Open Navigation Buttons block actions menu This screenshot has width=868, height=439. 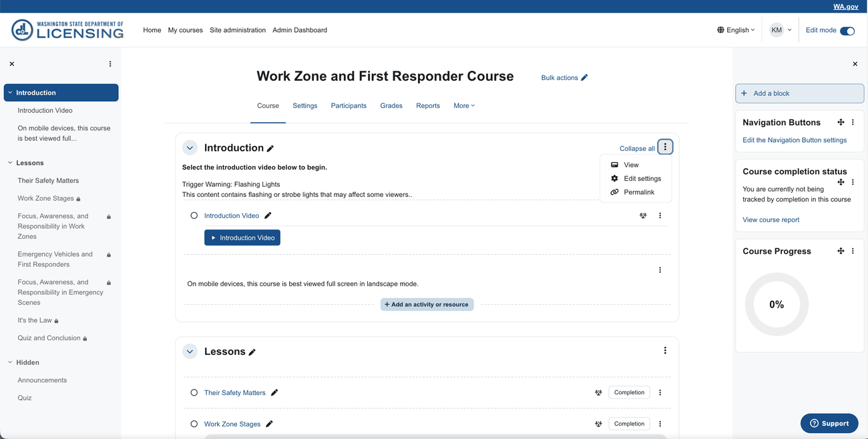tap(853, 122)
